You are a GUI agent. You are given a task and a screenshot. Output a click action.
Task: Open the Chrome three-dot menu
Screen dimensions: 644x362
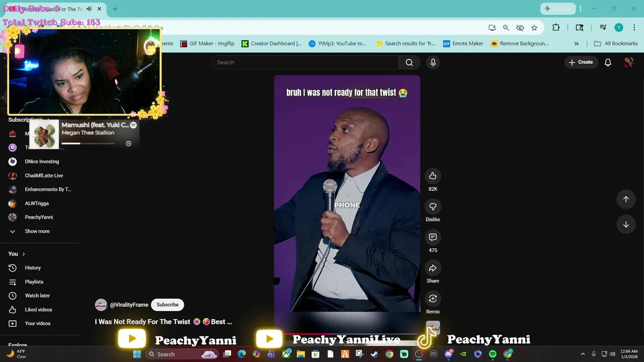(634, 28)
